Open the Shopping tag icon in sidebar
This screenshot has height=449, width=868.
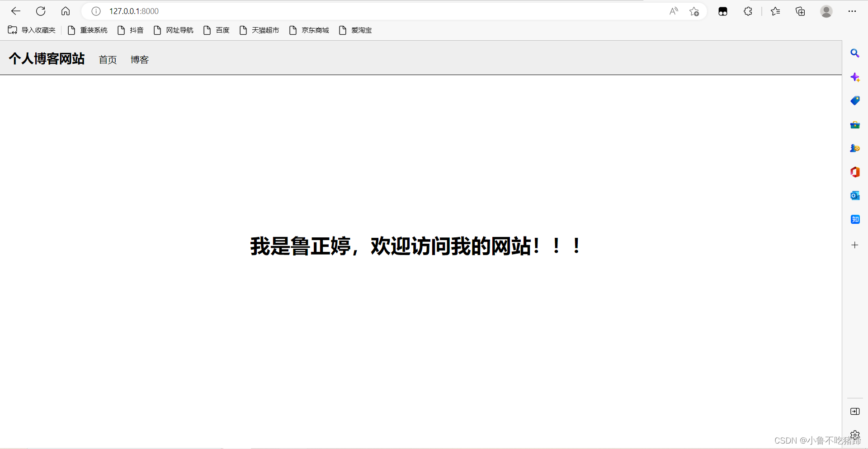coord(855,101)
